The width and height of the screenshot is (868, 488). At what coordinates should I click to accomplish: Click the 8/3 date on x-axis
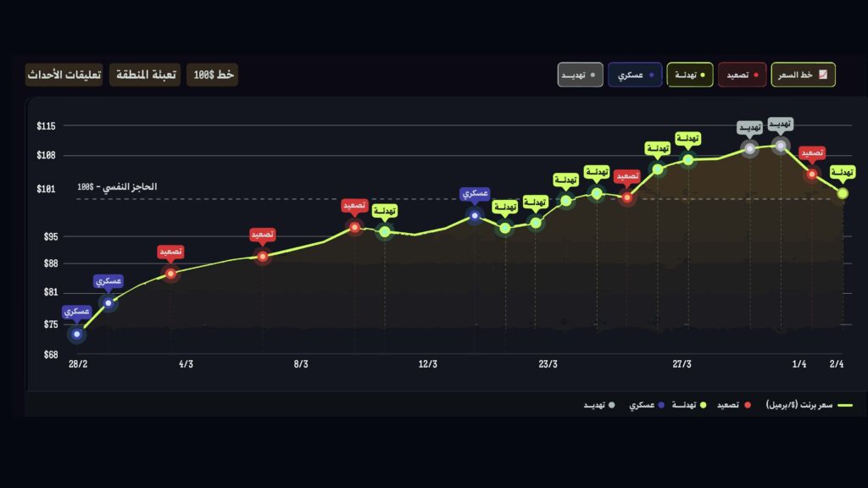(301, 364)
